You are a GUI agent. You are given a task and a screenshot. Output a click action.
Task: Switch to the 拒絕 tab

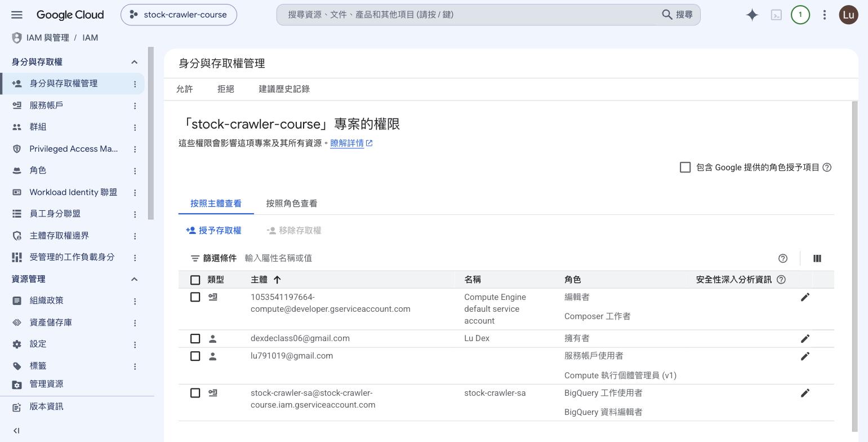(226, 89)
